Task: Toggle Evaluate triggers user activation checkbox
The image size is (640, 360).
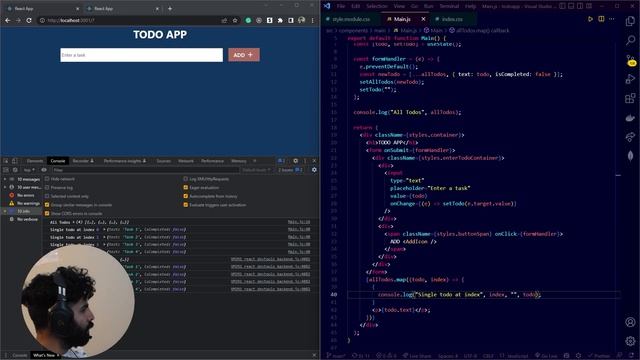Action: pos(186,205)
